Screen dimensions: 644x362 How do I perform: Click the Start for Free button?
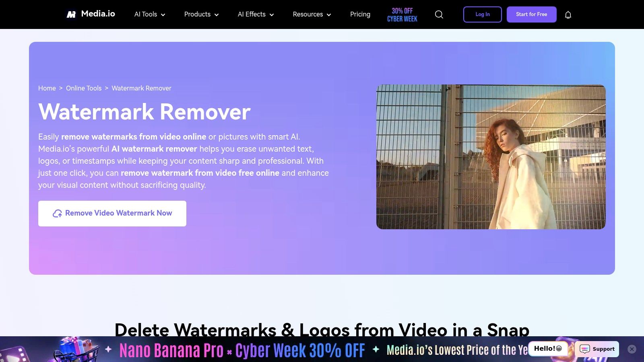[x=532, y=14]
